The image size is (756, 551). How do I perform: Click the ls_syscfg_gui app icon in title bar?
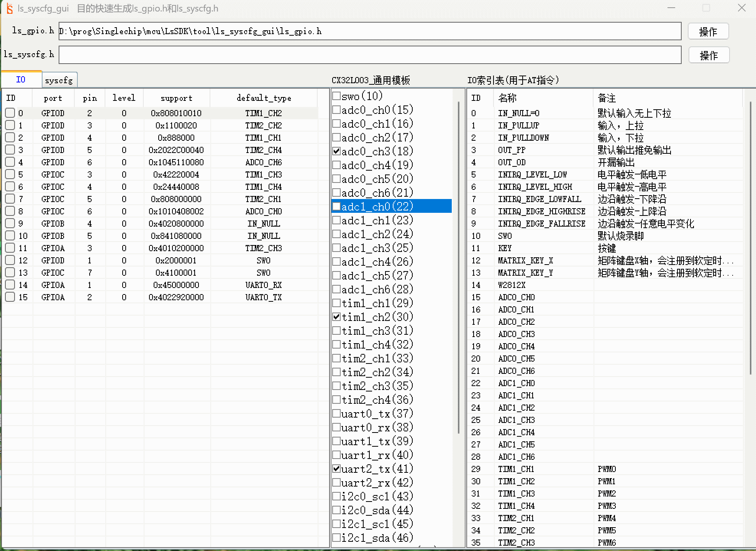coord(10,8)
